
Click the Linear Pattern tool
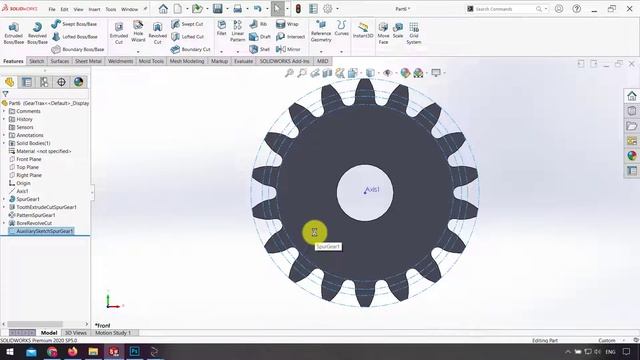(x=238, y=31)
